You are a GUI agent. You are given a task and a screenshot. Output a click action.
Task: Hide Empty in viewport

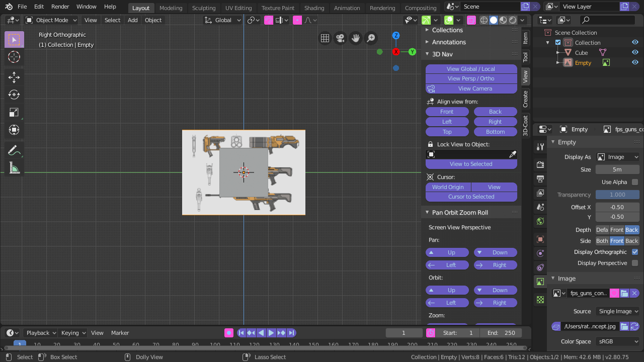635,62
